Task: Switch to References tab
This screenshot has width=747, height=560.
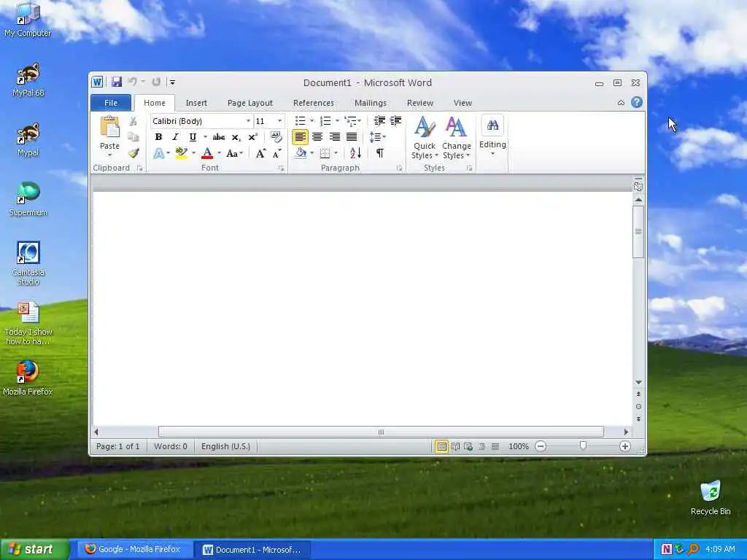Action: (314, 103)
